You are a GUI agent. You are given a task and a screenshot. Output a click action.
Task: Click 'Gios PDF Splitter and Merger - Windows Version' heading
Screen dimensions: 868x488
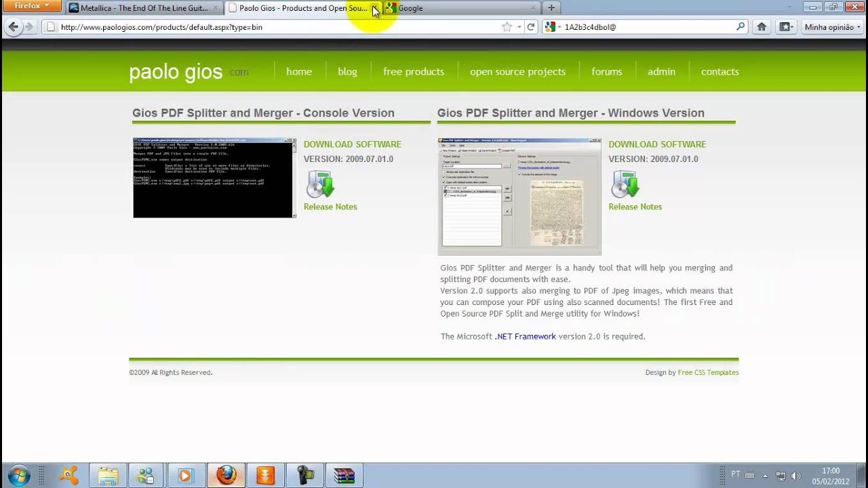click(571, 113)
